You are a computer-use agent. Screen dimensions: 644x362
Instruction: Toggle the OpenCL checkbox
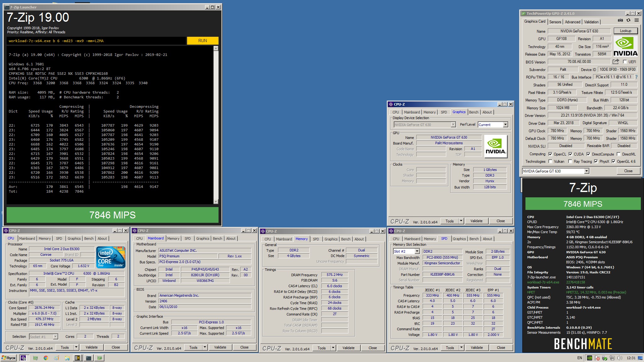[x=550, y=154]
